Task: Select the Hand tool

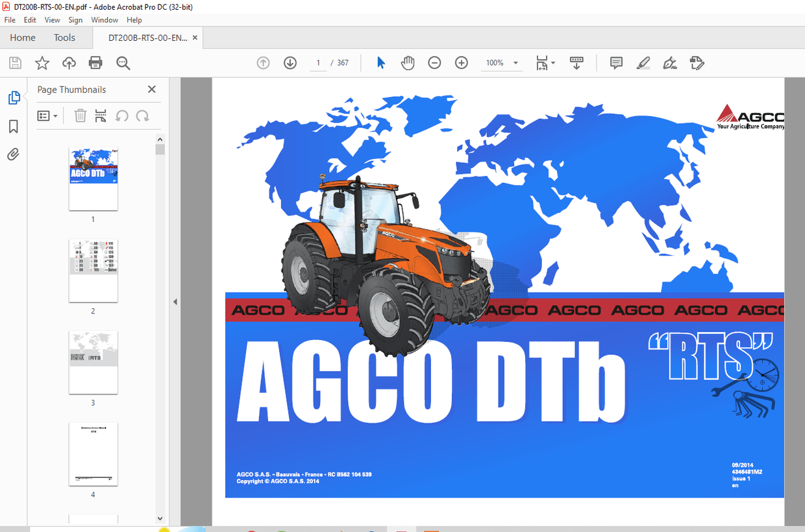Action: [x=408, y=62]
